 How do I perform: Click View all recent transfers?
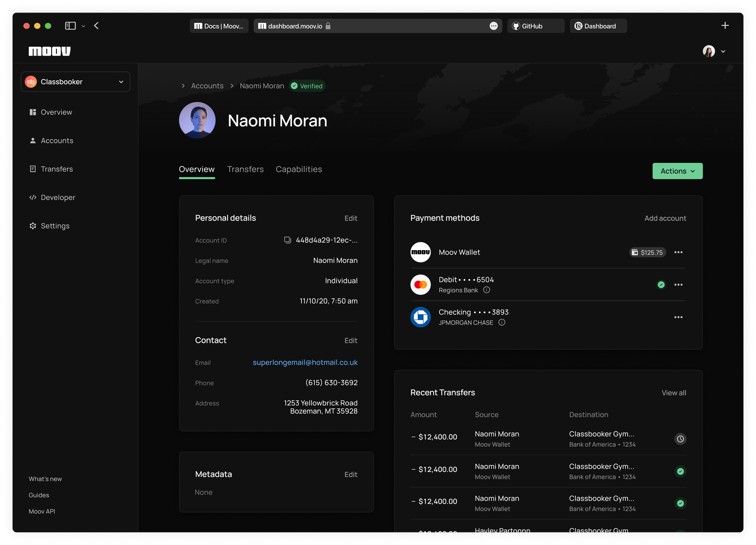point(673,393)
